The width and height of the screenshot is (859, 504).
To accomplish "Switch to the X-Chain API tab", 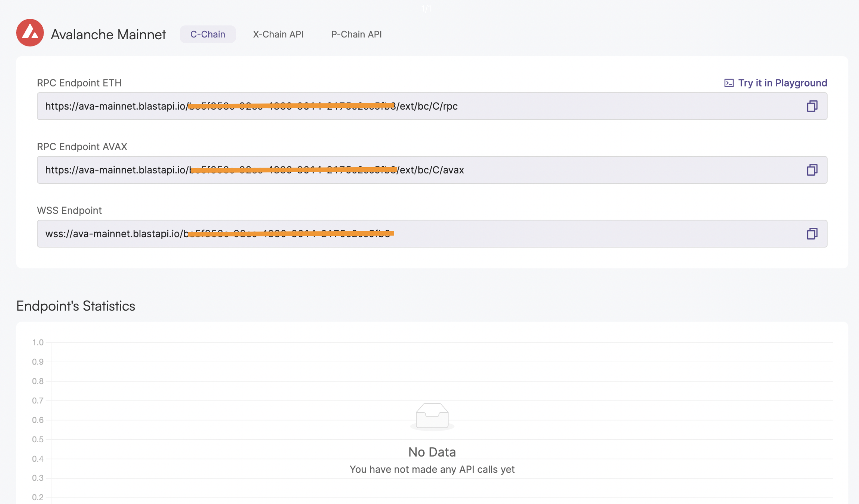I will pos(278,34).
